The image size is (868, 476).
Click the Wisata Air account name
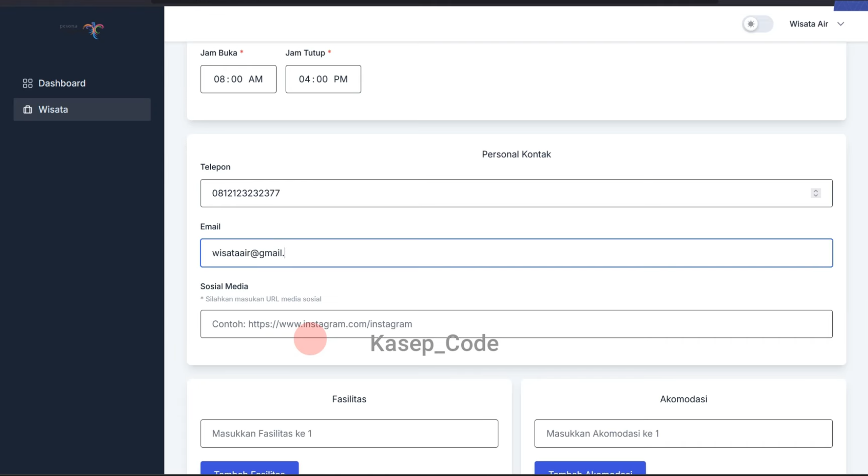pos(809,24)
